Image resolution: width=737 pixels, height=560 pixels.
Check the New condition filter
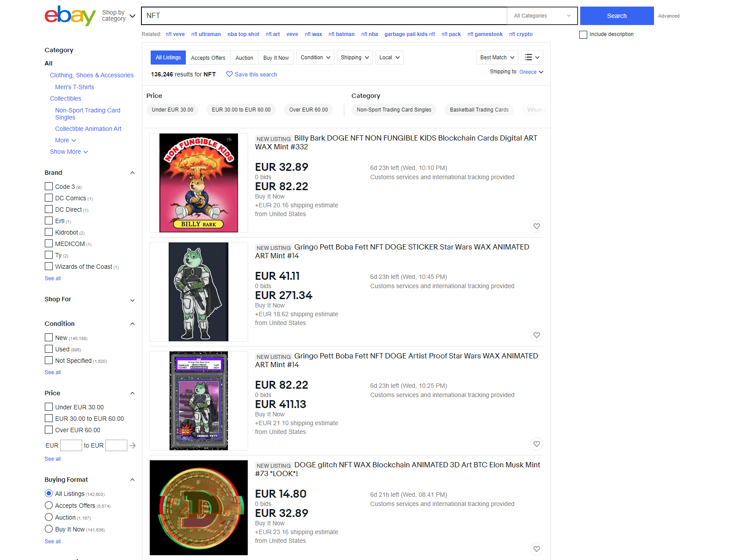click(x=49, y=337)
